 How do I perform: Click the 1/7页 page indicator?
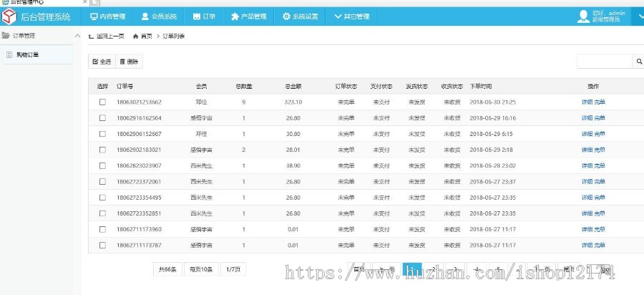click(233, 269)
